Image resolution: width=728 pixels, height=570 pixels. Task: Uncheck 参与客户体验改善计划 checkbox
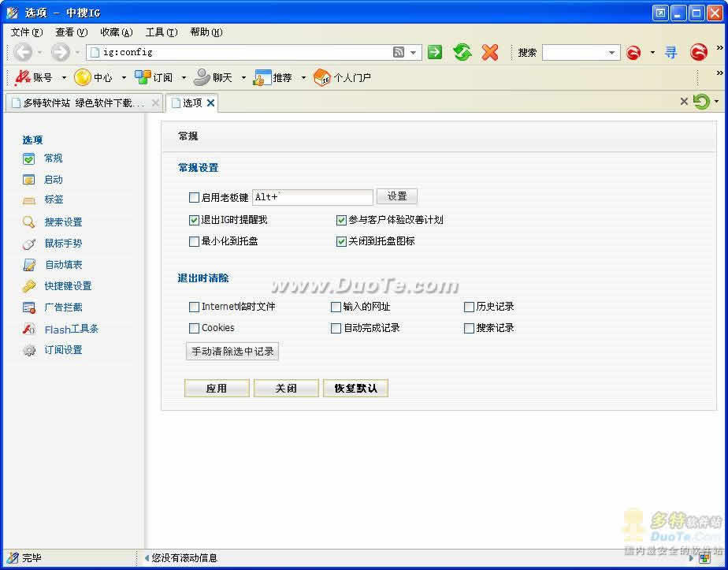(341, 220)
